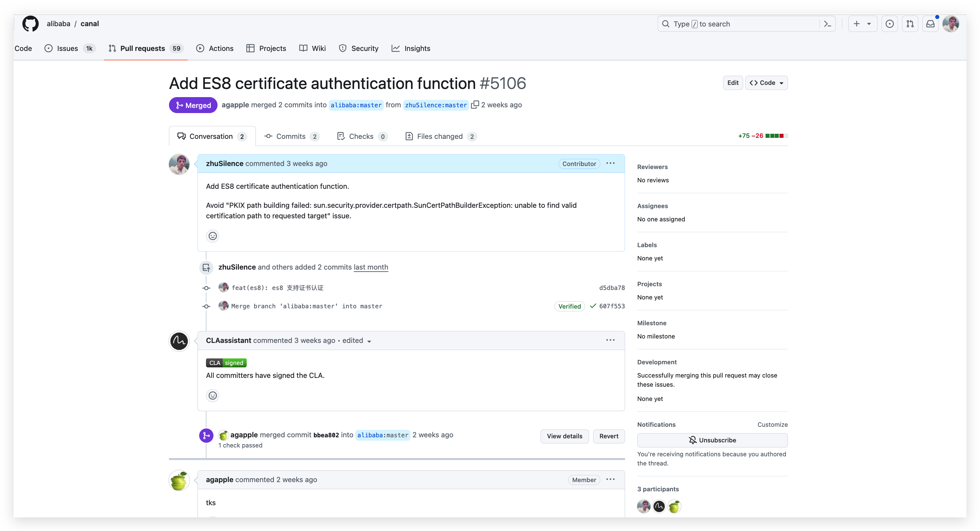This screenshot has height=531, width=980.
Task: Add emoji reaction to zhuSilence's comment
Action: coord(213,236)
